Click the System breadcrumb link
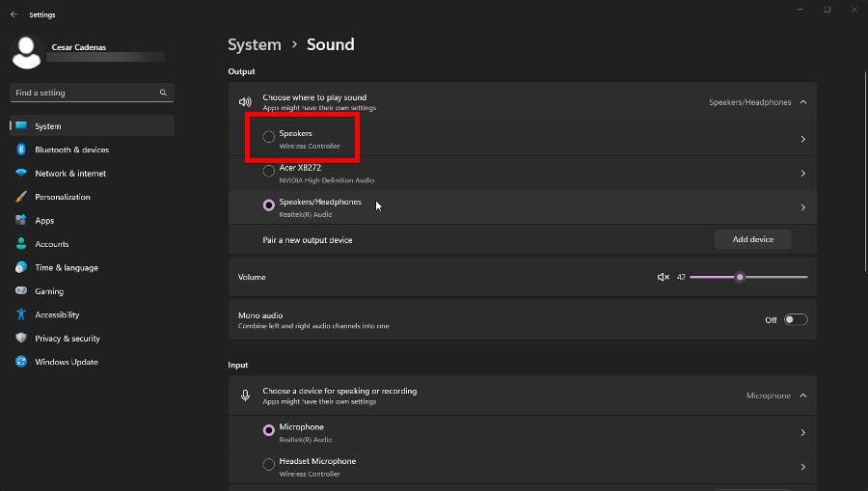The image size is (868, 491). point(254,44)
